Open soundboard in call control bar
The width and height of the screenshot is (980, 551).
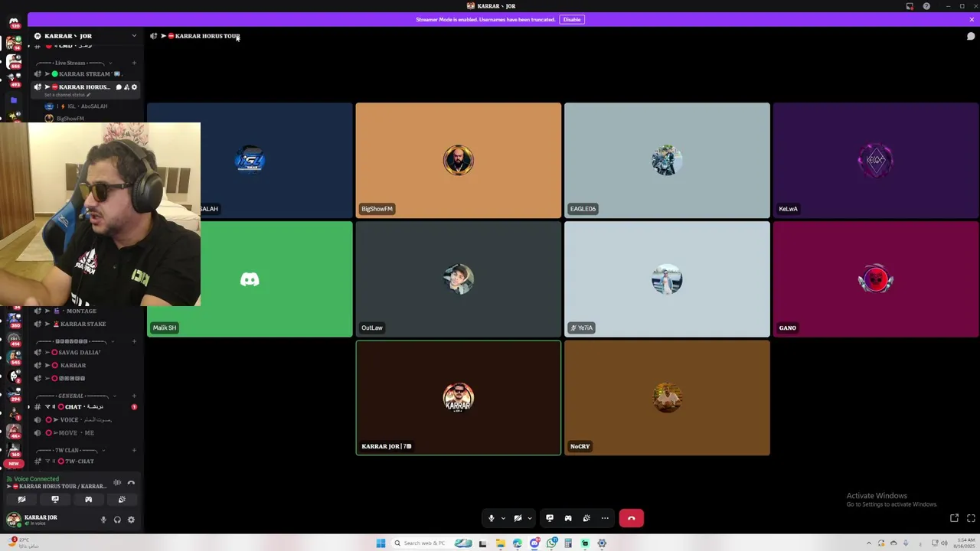586,518
